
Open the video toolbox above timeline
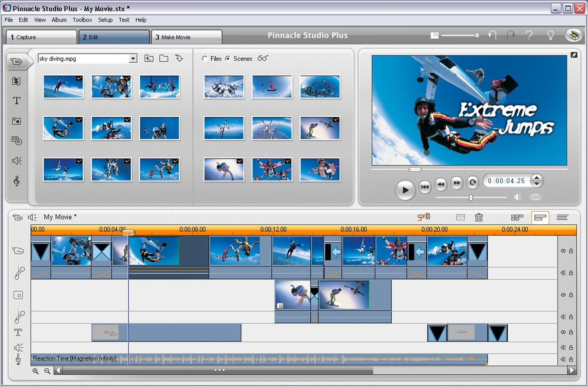click(18, 217)
